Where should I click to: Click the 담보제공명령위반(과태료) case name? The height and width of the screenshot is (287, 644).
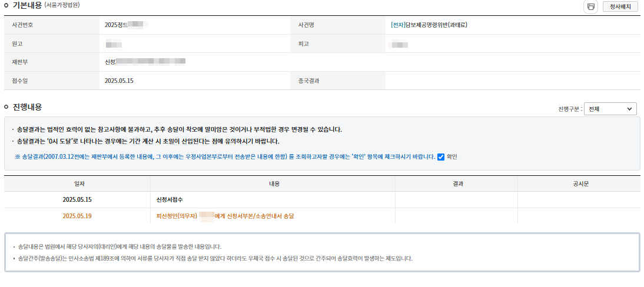pyautogui.click(x=436, y=25)
